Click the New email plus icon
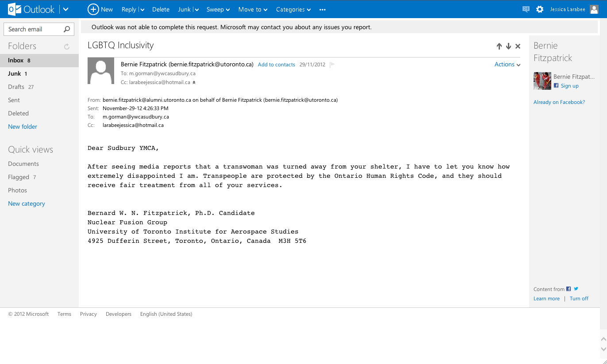The width and height of the screenshot is (607, 364). point(93,9)
